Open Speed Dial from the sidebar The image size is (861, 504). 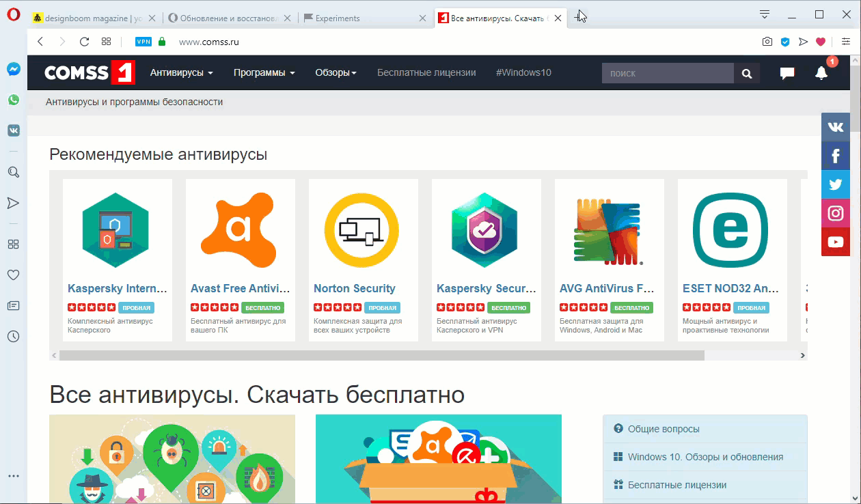pyautogui.click(x=14, y=244)
